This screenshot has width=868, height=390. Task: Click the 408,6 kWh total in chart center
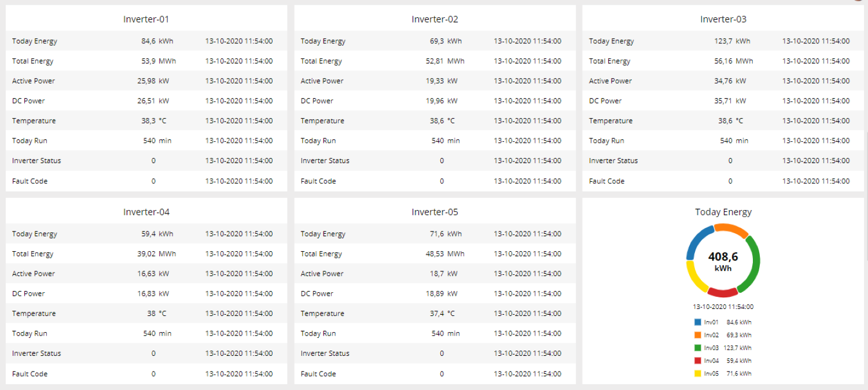[723, 261]
